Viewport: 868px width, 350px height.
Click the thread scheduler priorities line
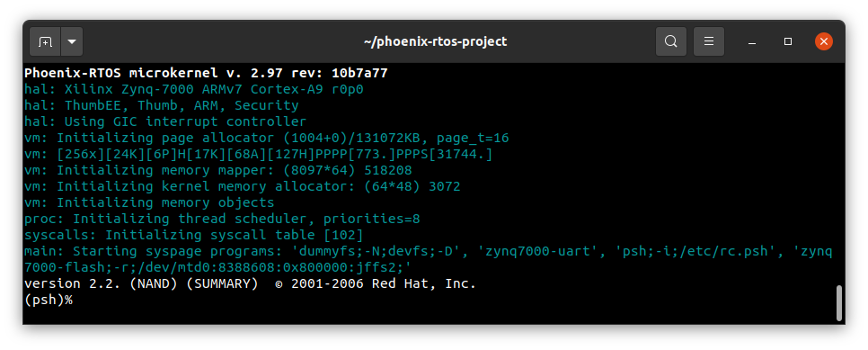tap(222, 219)
